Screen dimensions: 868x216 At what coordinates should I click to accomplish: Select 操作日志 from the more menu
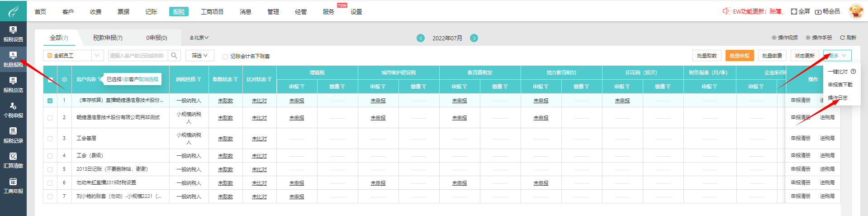tap(837, 98)
